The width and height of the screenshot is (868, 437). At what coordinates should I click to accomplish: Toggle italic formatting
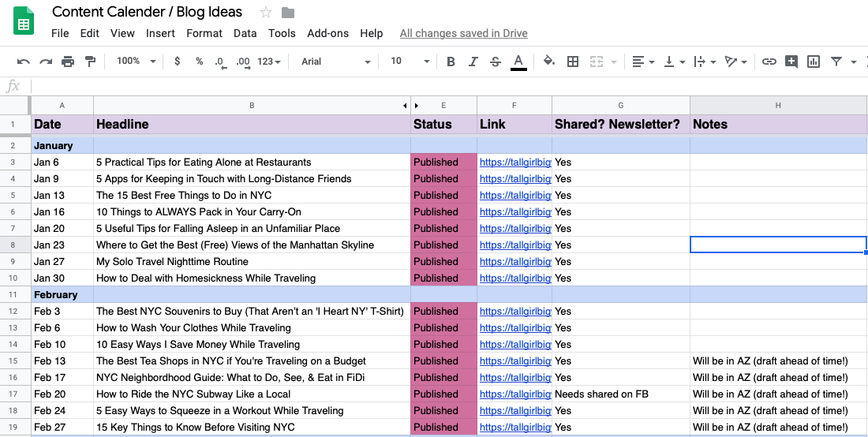(x=473, y=62)
